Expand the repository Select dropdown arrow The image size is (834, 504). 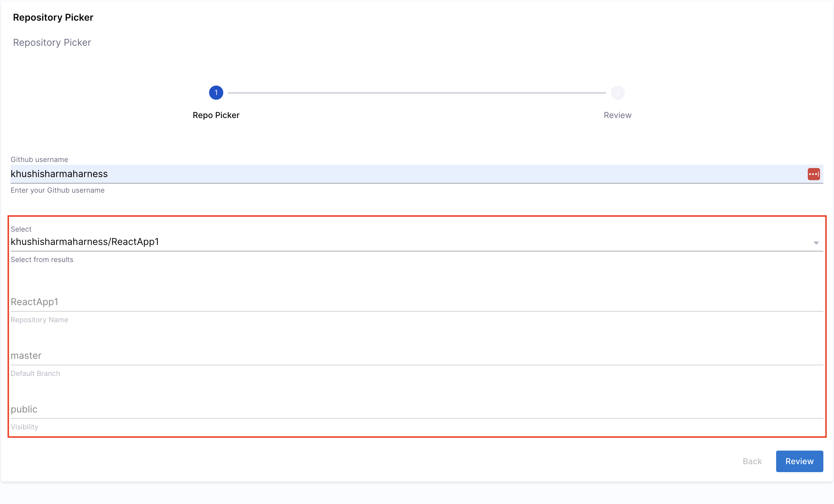816,243
